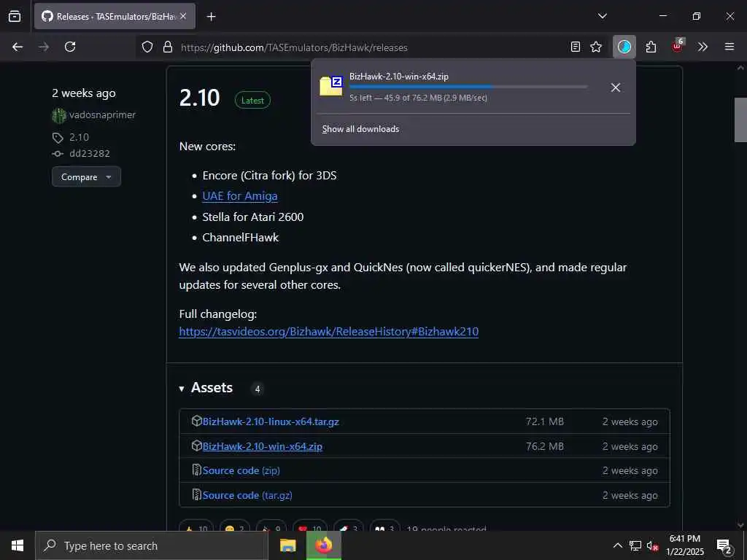Open File Explorer from taskbar
The image size is (747, 560).
coord(287,545)
